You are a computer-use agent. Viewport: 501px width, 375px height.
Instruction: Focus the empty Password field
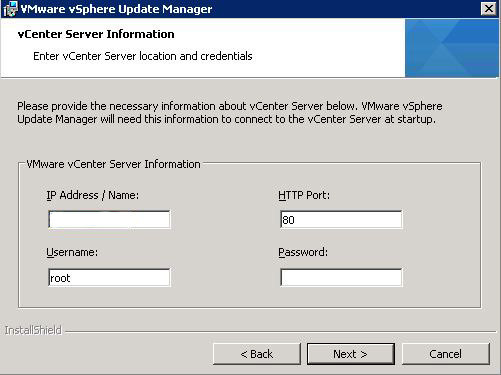pos(341,277)
